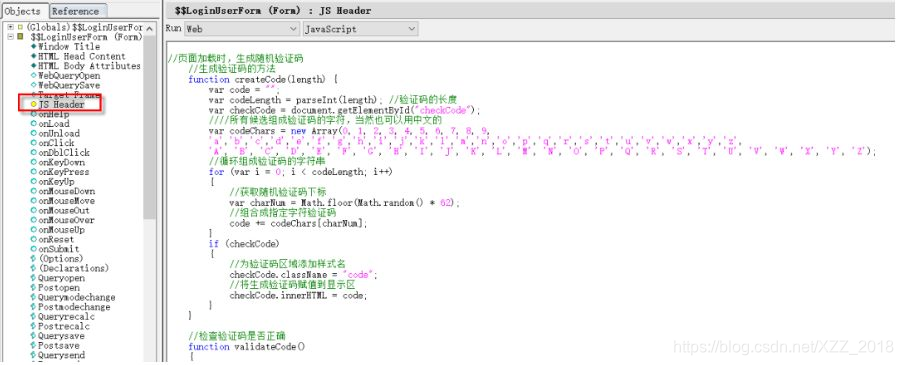Select the JS Header item
The width and height of the screenshot is (903, 365).
61,105
